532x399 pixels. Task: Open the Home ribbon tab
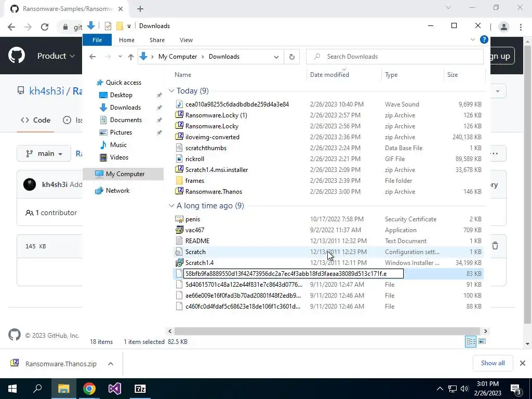tap(127, 40)
